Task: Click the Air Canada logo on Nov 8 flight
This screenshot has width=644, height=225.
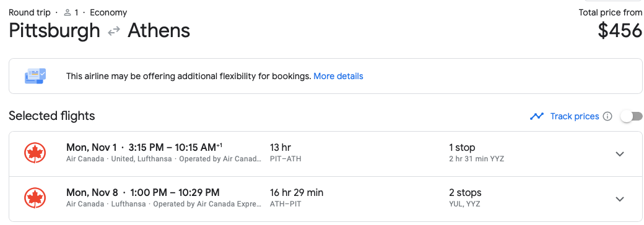Action: click(x=35, y=199)
